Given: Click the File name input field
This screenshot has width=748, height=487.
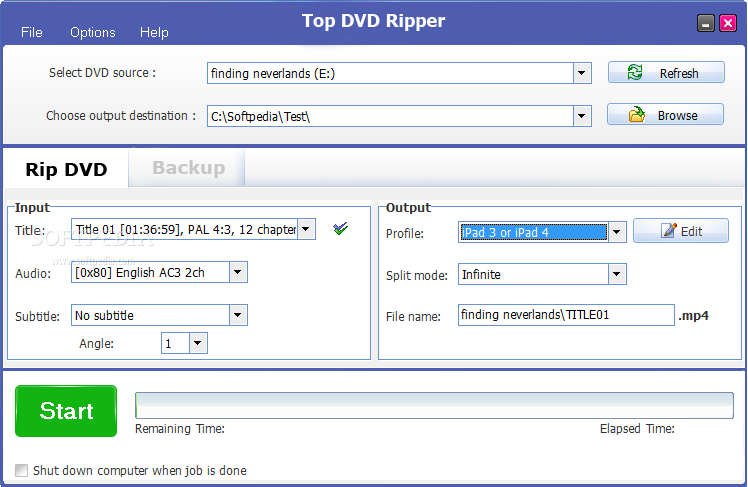Looking at the screenshot, I should 566,315.
